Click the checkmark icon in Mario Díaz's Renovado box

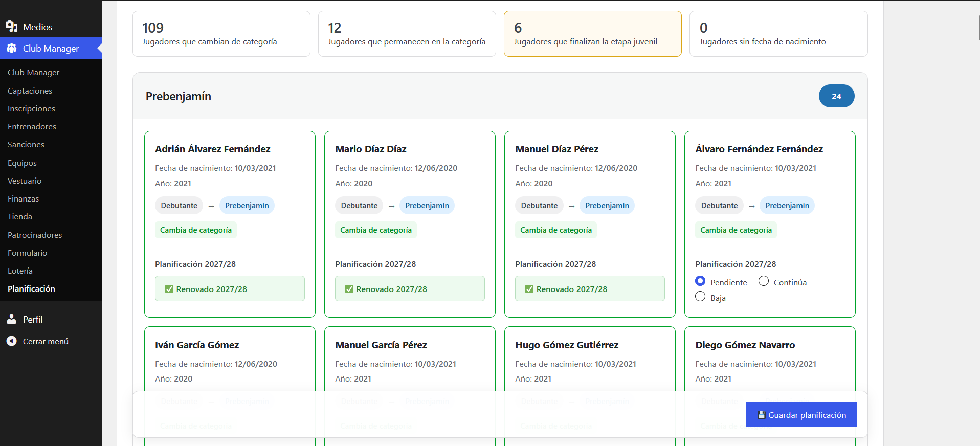point(349,289)
